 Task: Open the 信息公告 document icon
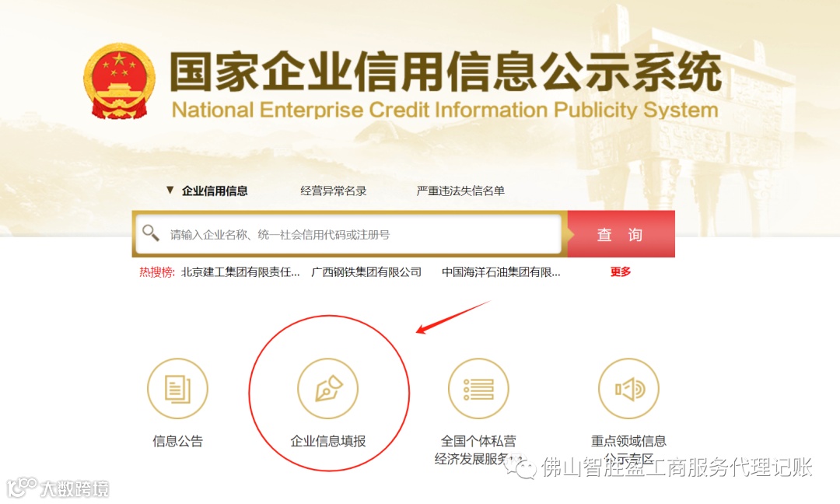click(x=177, y=388)
